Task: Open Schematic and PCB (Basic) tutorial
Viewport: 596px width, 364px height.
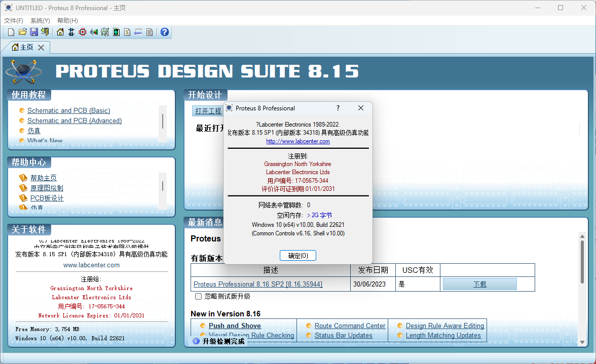Action: point(69,110)
